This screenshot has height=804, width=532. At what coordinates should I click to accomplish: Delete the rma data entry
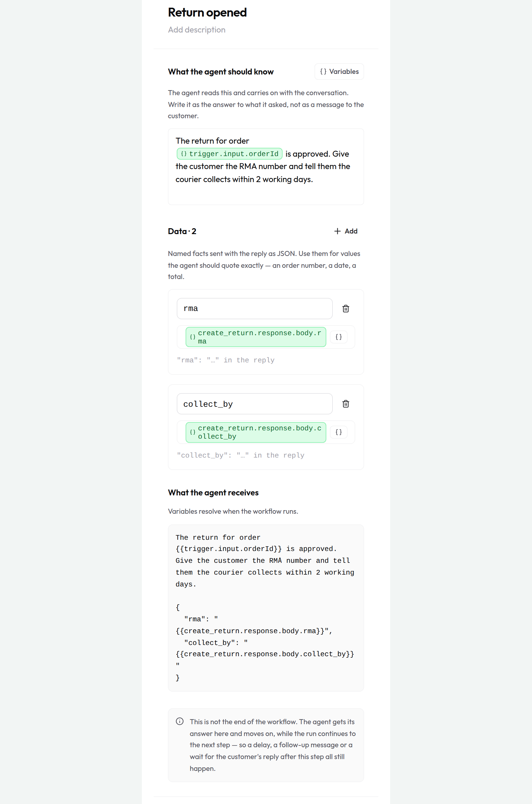pos(346,308)
